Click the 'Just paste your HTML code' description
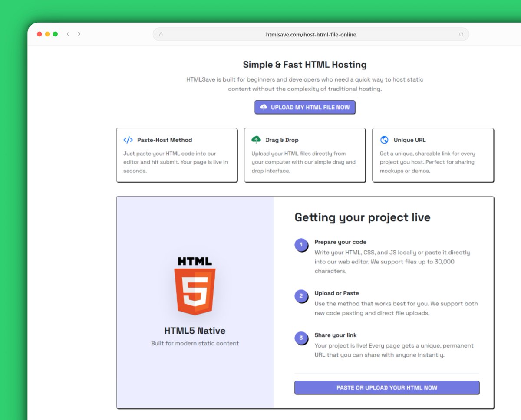The height and width of the screenshot is (420, 521). pyautogui.click(x=175, y=162)
